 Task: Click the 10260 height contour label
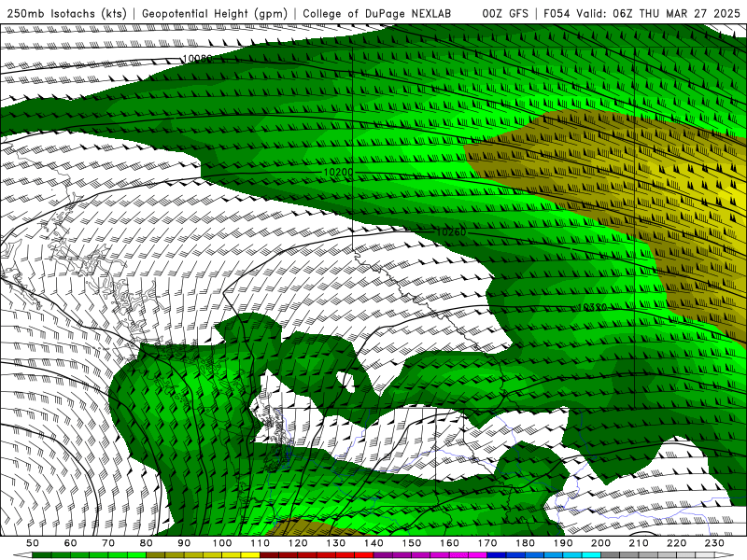tap(451, 231)
